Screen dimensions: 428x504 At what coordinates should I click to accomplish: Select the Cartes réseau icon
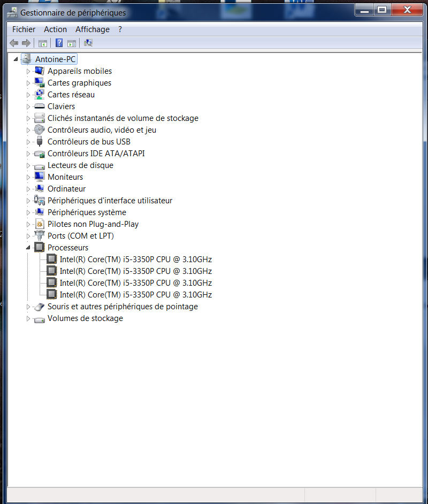[40, 95]
